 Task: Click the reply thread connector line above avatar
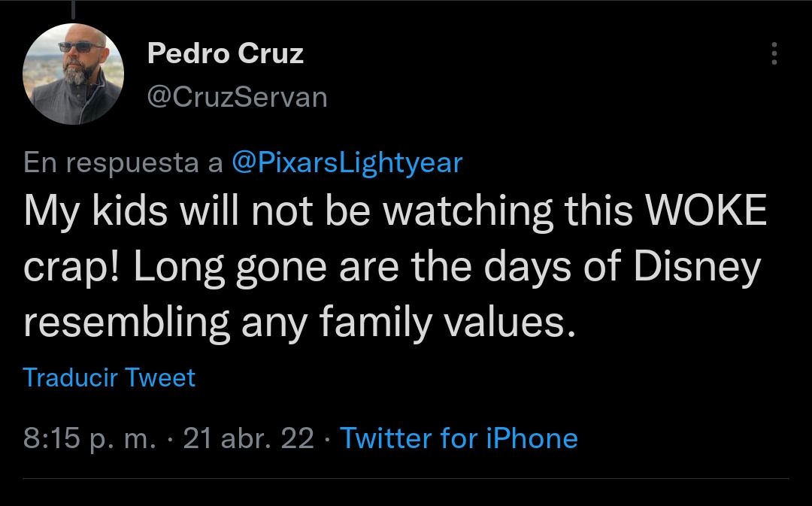point(74,7)
